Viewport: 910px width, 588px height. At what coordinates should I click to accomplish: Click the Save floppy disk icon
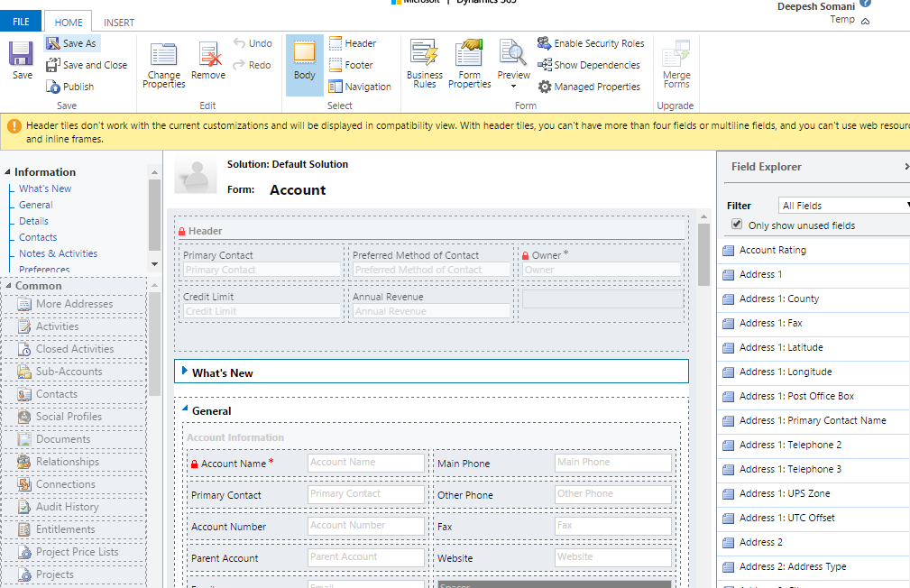(22, 55)
